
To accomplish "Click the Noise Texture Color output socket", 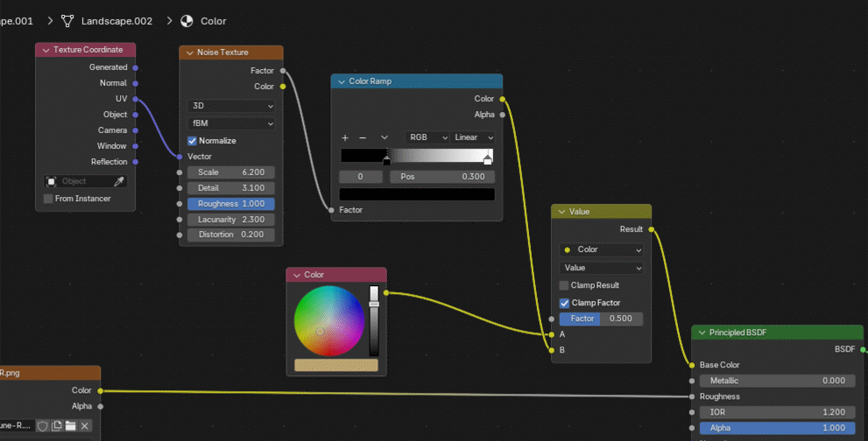I will pyautogui.click(x=283, y=87).
